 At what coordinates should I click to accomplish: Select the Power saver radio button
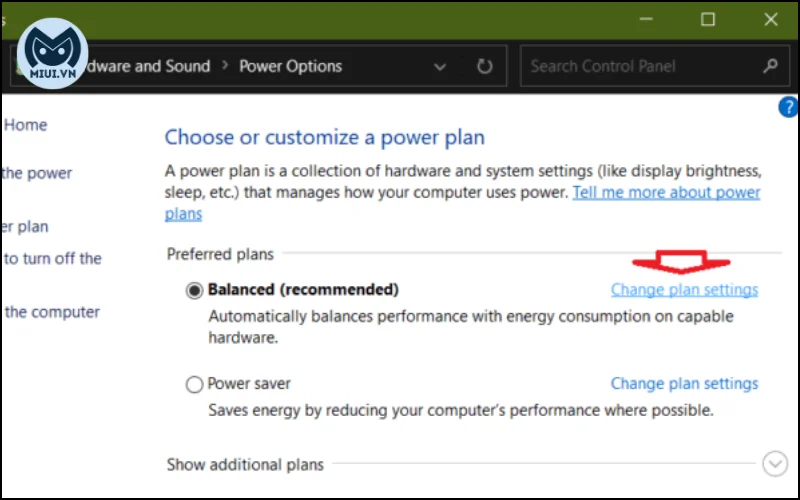pos(194,384)
